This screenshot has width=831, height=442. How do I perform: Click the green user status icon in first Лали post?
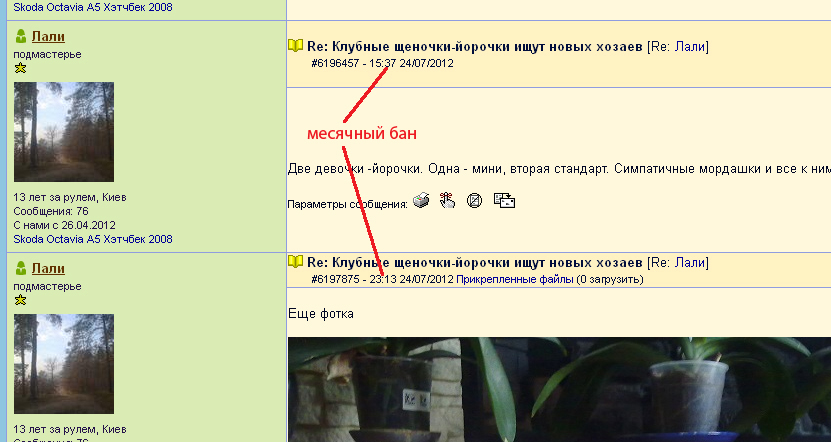20,36
